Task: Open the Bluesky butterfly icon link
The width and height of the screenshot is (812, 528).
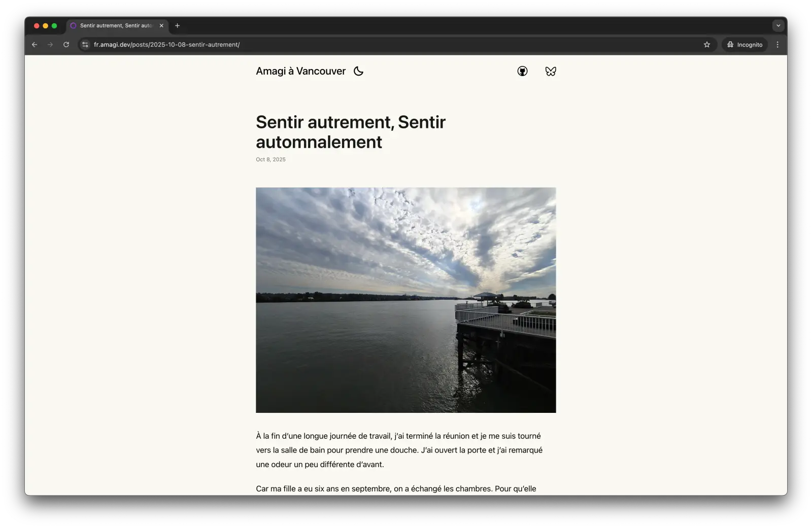Action: [x=551, y=71]
